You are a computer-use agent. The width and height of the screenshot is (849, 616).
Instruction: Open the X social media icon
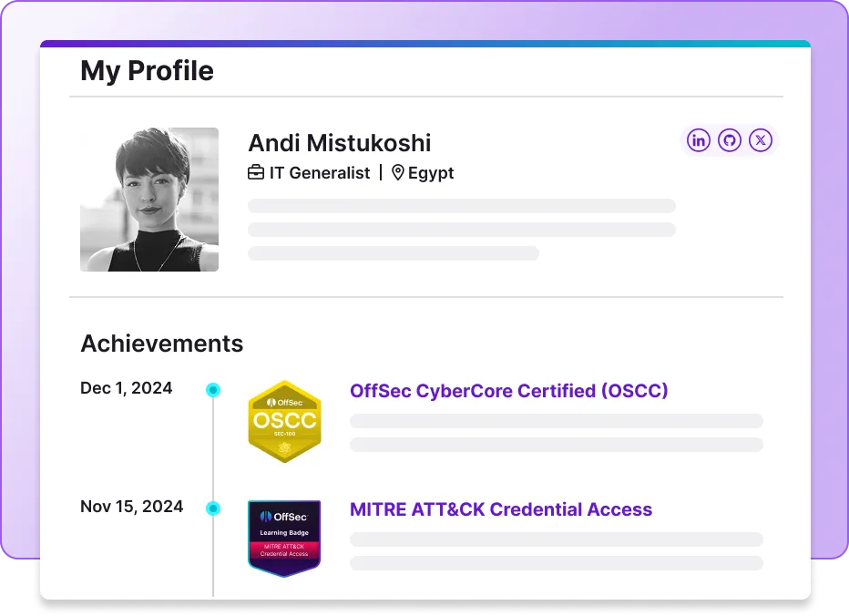click(760, 139)
